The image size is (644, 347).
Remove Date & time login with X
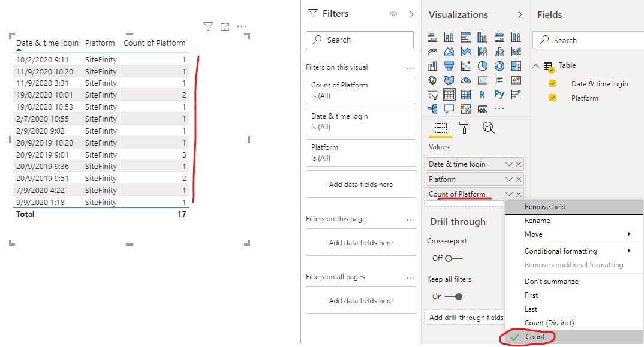pos(519,164)
